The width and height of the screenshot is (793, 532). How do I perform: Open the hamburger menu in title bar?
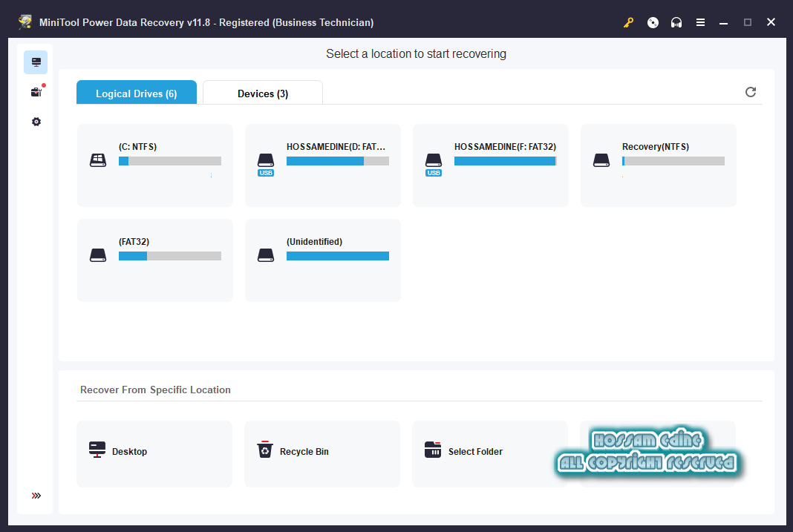click(700, 23)
